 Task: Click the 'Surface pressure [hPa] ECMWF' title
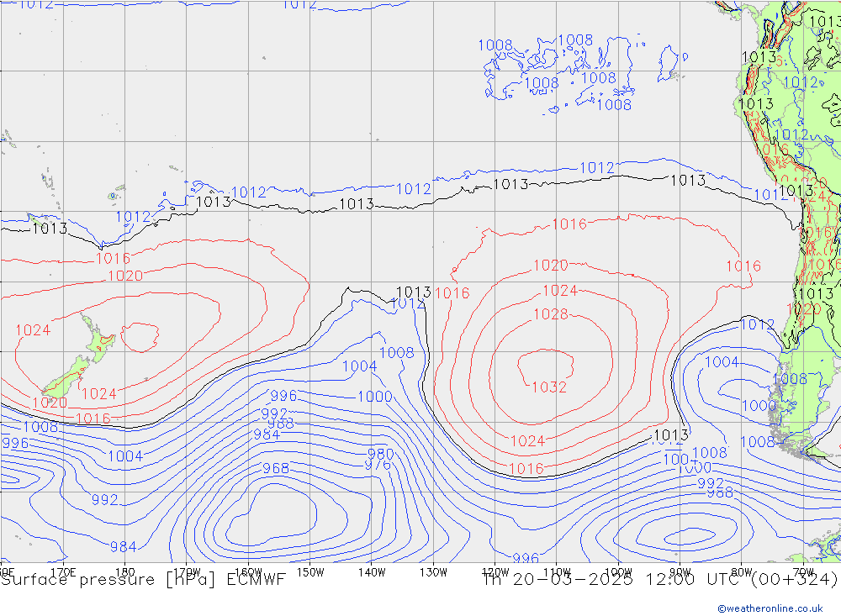click(143, 580)
